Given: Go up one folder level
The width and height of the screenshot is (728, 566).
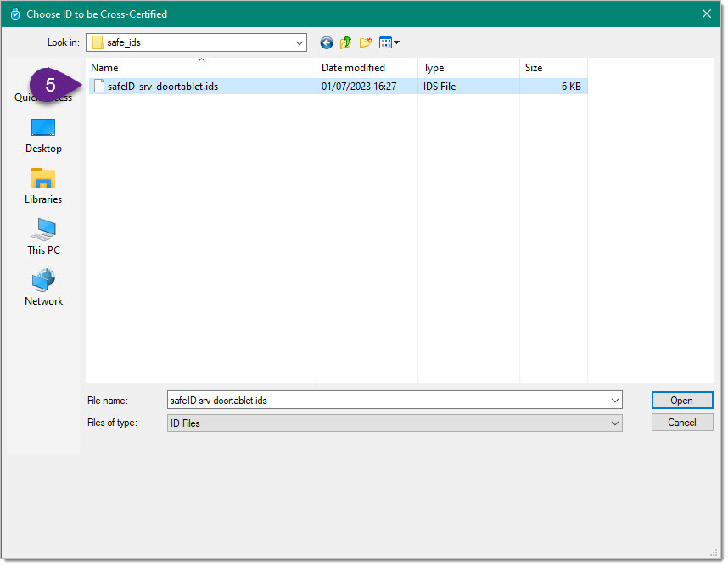Looking at the screenshot, I should click(x=346, y=42).
